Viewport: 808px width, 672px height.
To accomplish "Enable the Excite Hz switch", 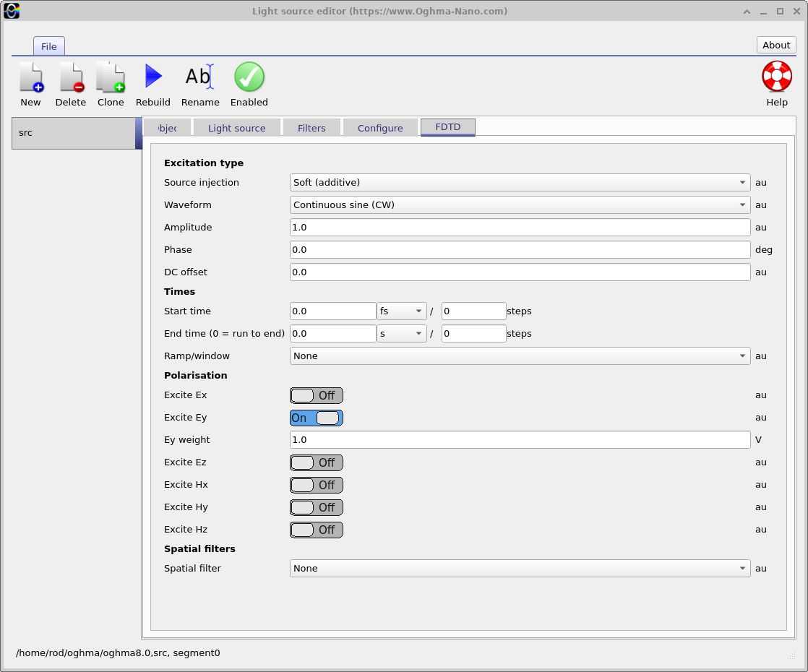I will coord(316,530).
